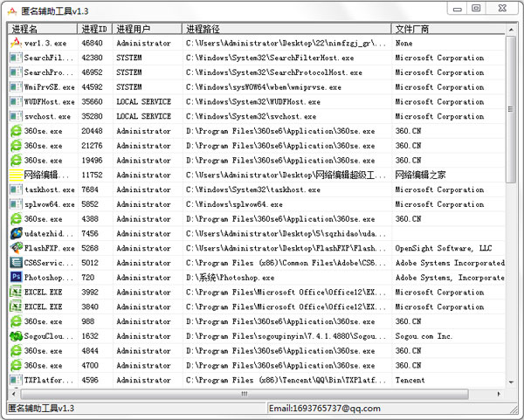Click the 360se.exe icon for PID 19496
524x420 pixels.
click(x=16, y=161)
